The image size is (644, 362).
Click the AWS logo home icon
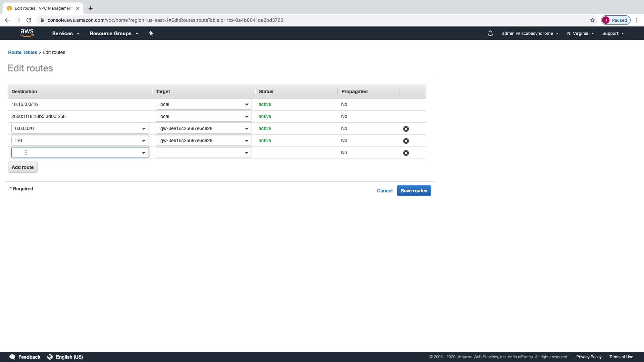point(27,33)
